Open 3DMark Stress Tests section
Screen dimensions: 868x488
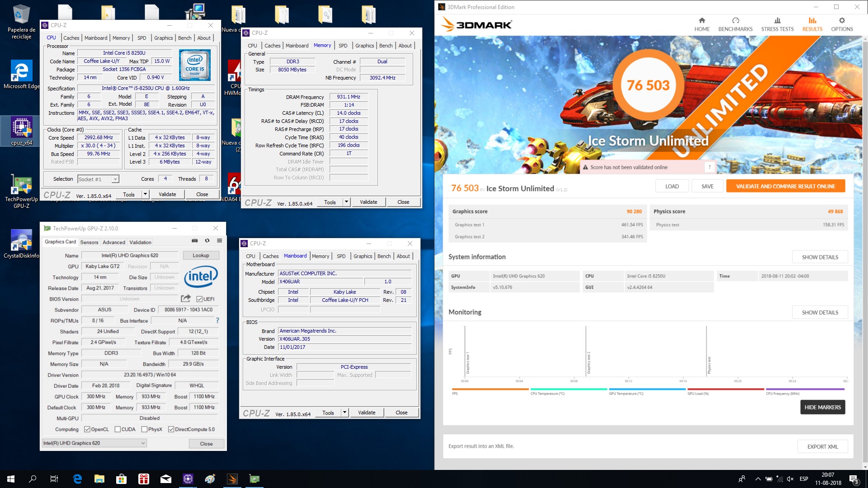click(777, 24)
